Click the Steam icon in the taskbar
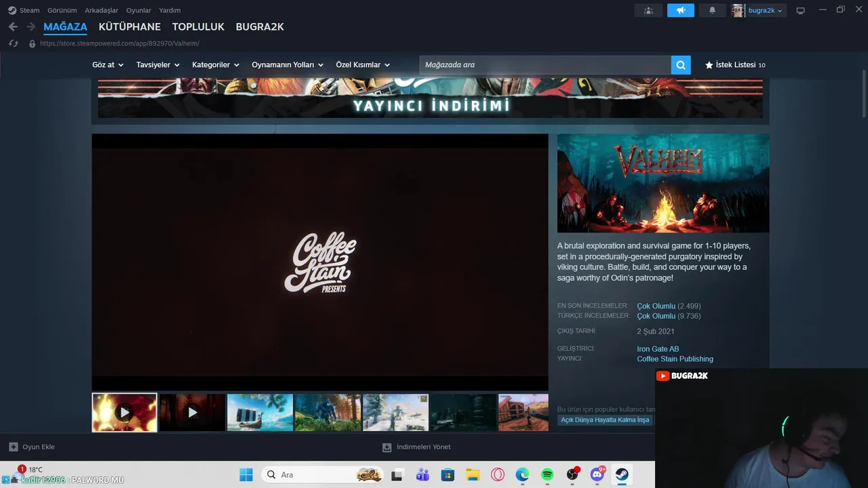Screen dimensions: 868x488 pos(621,475)
